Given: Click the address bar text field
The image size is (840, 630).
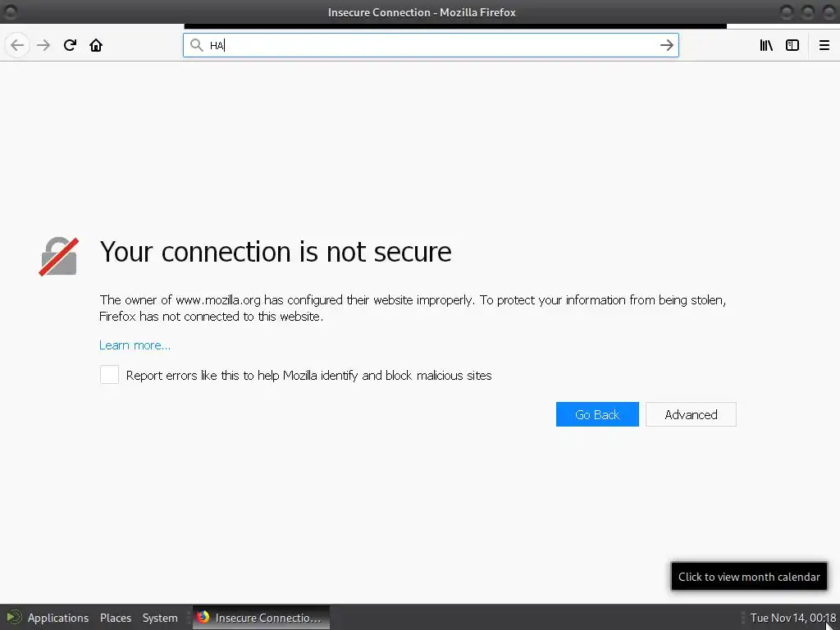Looking at the screenshot, I should click(x=431, y=46).
